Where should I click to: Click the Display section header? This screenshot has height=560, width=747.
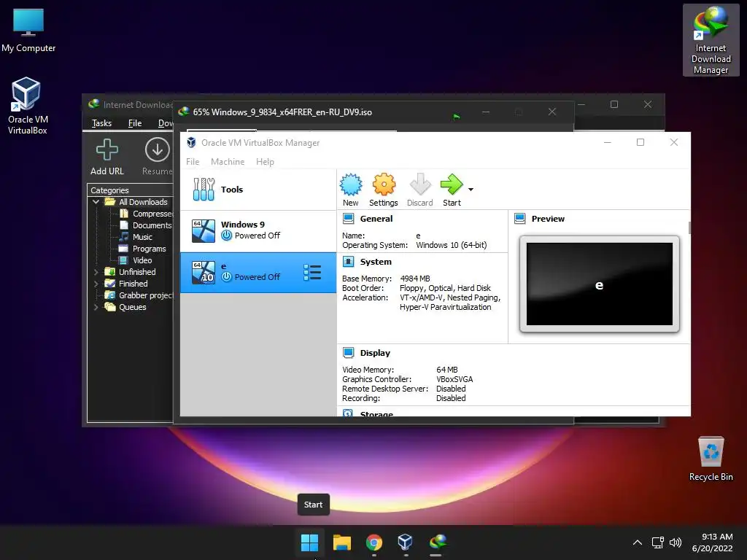pos(375,353)
